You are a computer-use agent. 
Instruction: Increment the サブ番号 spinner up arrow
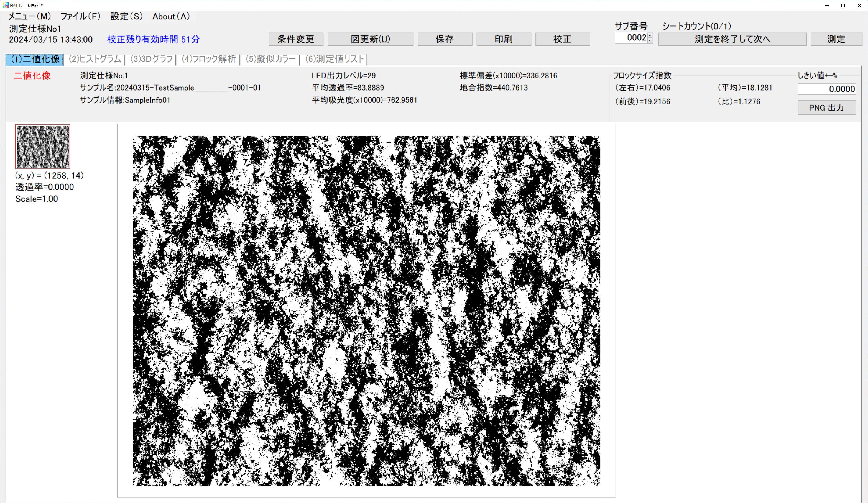pyautogui.click(x=650, y=35)
